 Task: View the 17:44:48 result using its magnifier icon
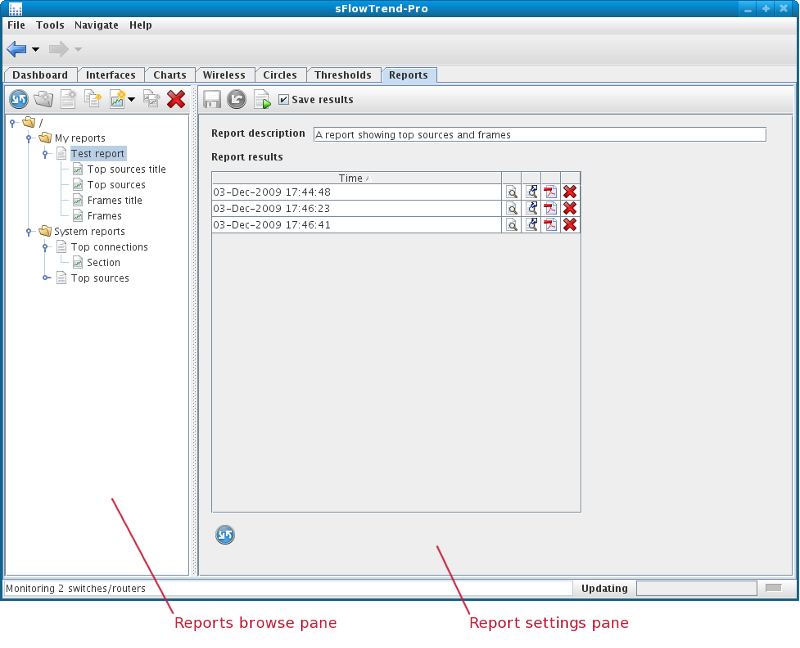[511, 192]
